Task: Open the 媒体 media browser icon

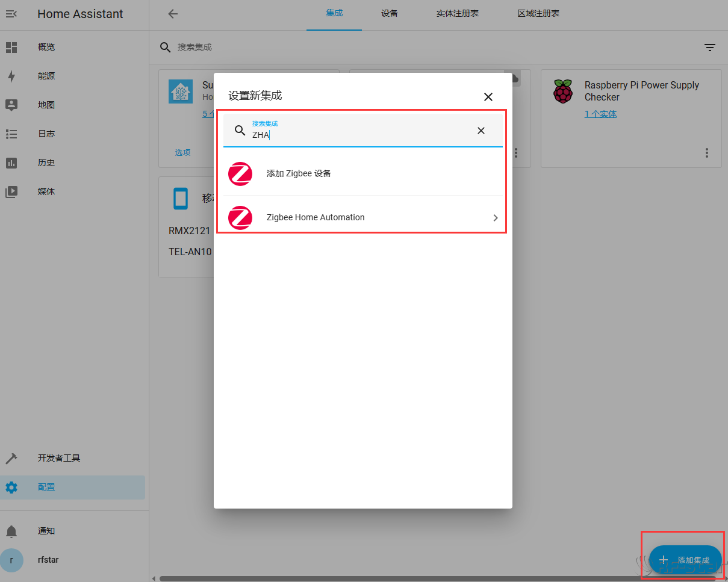Action: coord(11,191)
